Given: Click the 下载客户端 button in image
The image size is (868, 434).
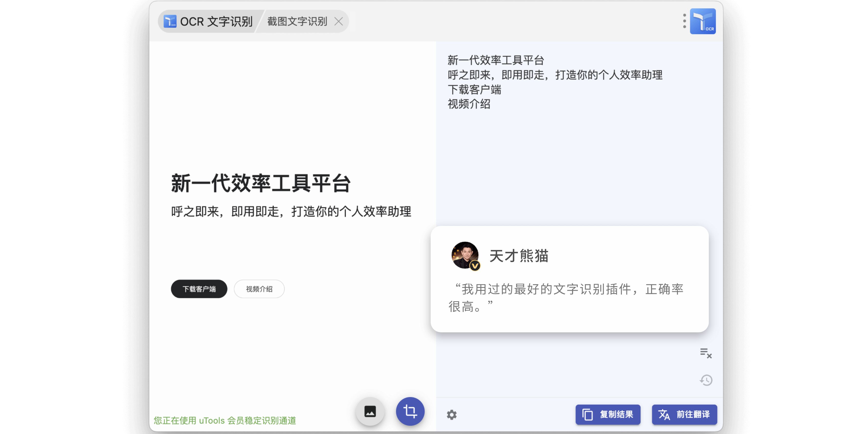Looking at the screenshot, I should pos(199,289).
